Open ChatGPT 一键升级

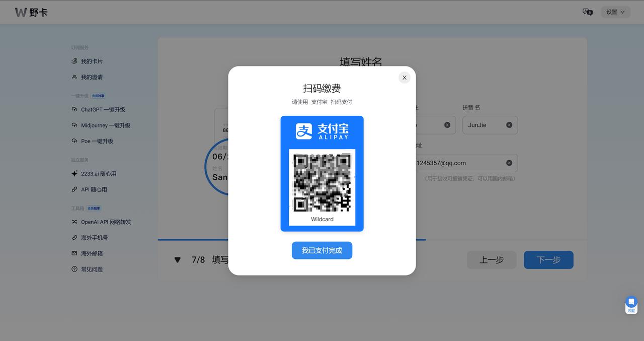click(103, 109)
